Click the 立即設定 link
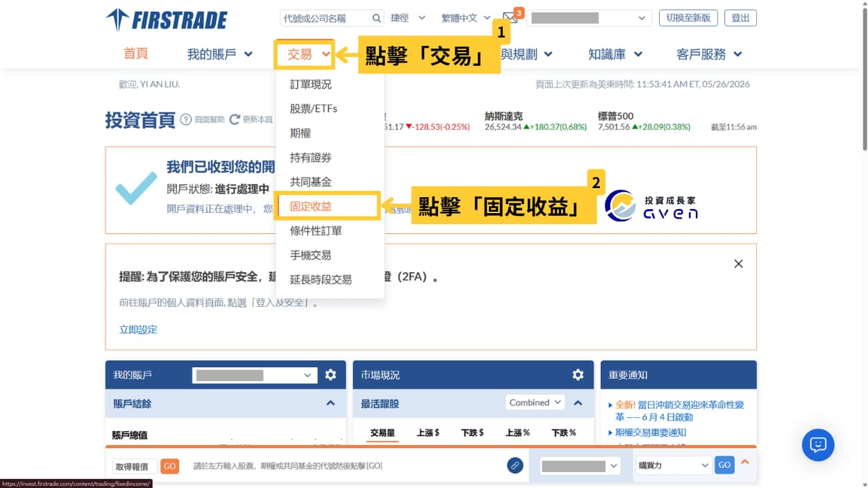 (138, 330)
